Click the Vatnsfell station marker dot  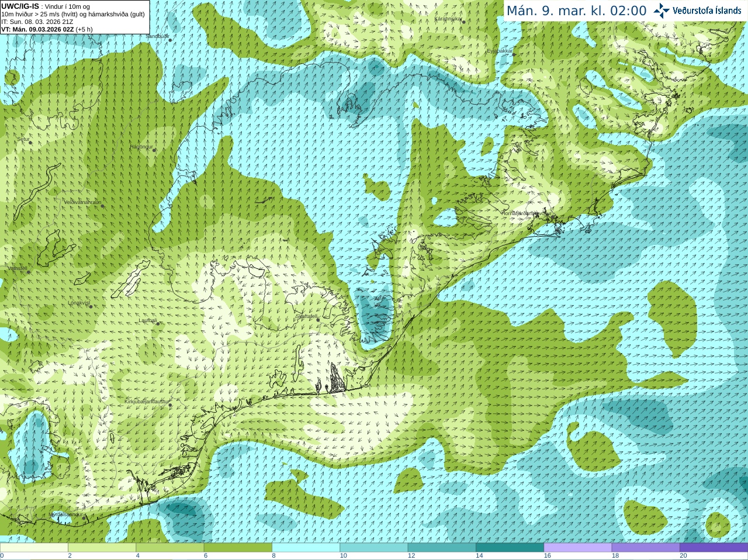[28, 272]
